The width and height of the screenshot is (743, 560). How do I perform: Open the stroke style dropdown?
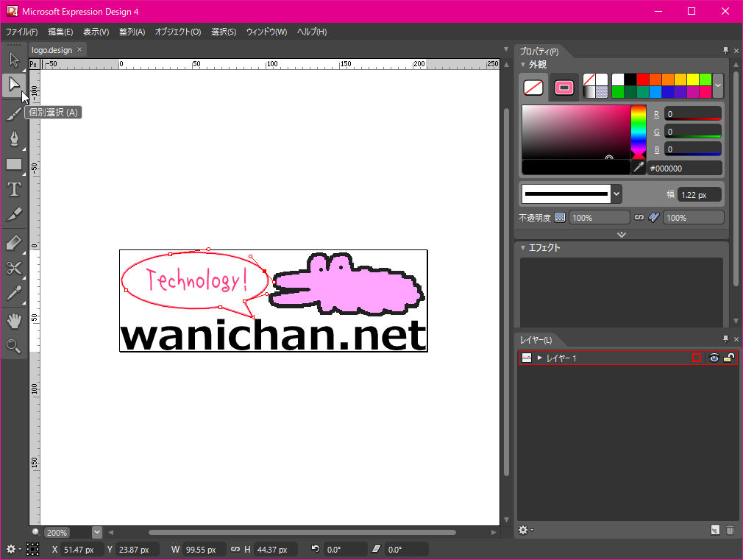point(616,194)
